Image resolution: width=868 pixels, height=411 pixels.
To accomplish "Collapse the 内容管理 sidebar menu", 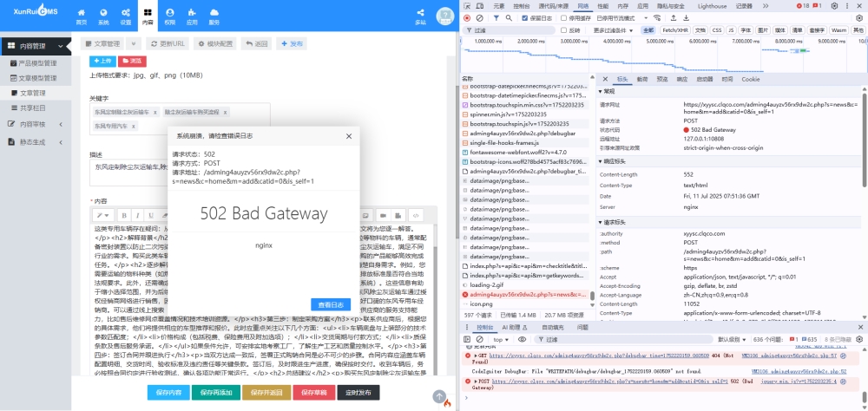I will [36, 47].
